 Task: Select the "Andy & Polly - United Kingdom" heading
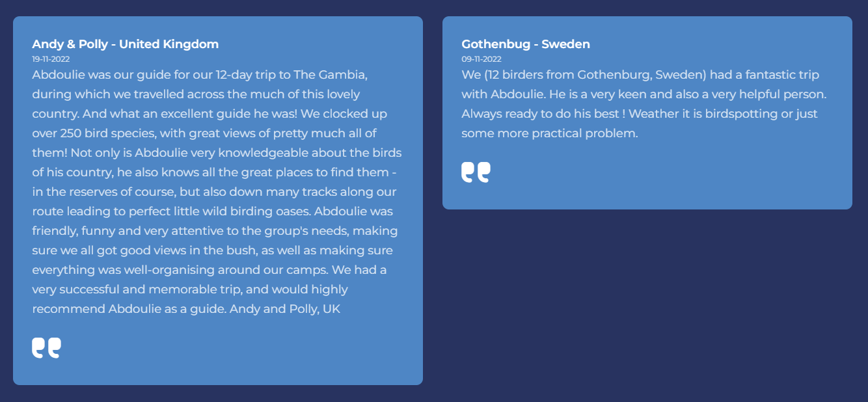click(x=126, y=44)
